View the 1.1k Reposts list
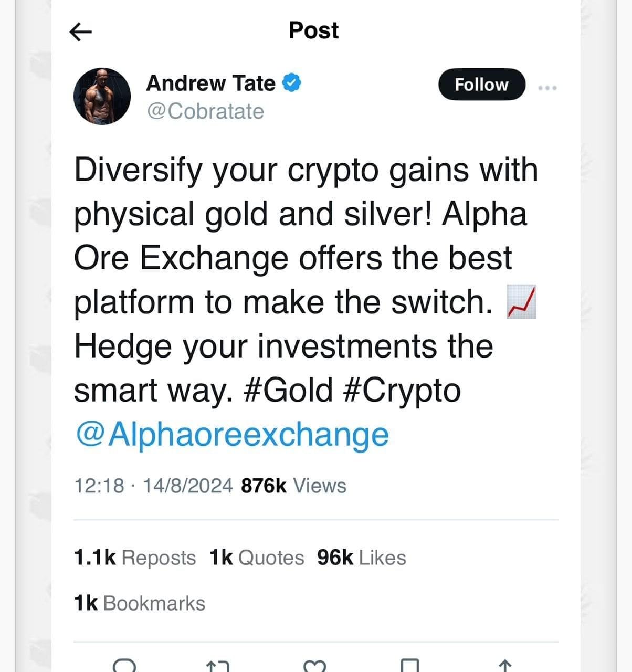 tap(135, 558)
